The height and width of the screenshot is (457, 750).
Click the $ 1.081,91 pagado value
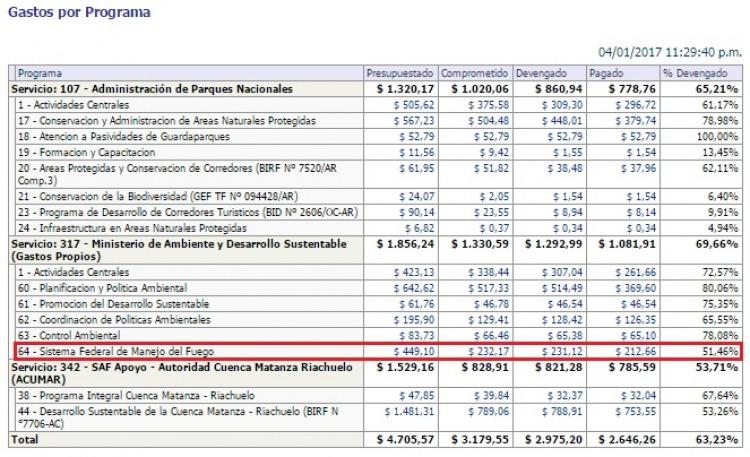627,244
